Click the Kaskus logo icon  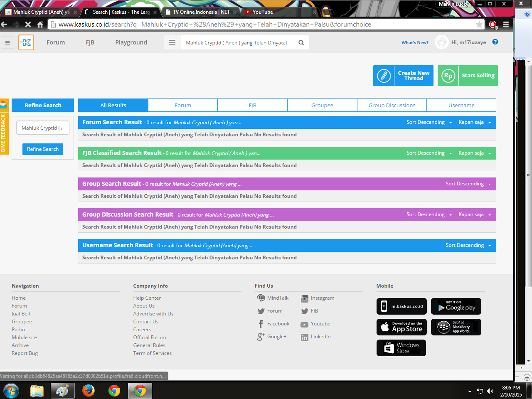(x=26, y=42)
